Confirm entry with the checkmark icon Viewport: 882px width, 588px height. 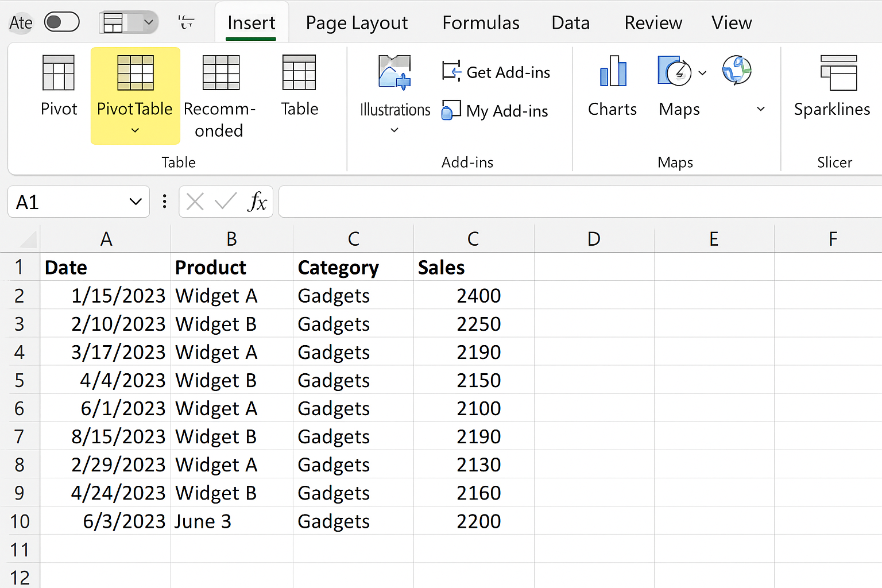(225, 201)
